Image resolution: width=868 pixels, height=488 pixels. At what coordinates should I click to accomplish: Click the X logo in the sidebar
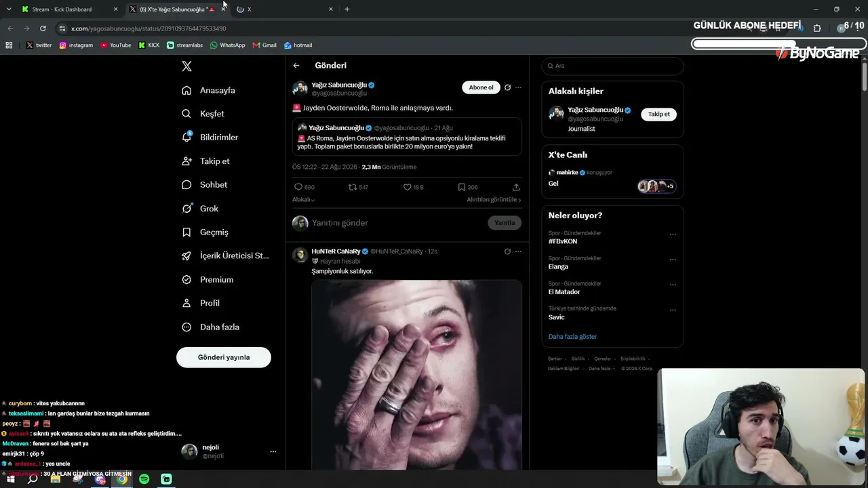pos(187,66)
